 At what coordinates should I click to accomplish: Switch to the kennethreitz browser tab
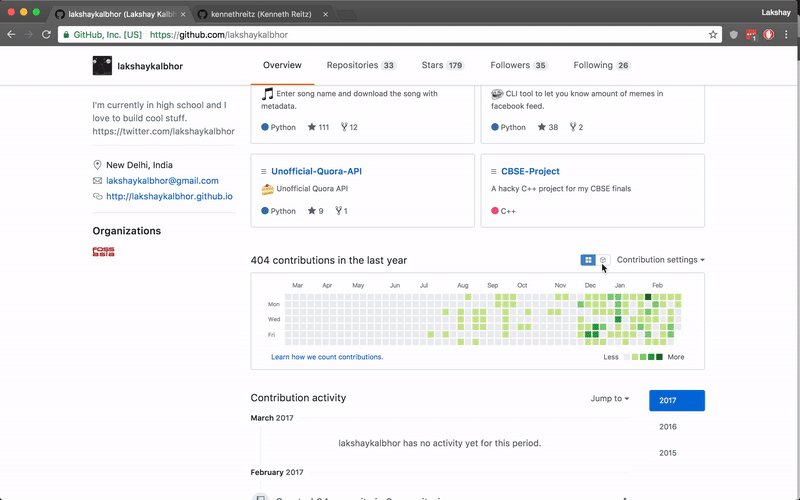[261, 14]
